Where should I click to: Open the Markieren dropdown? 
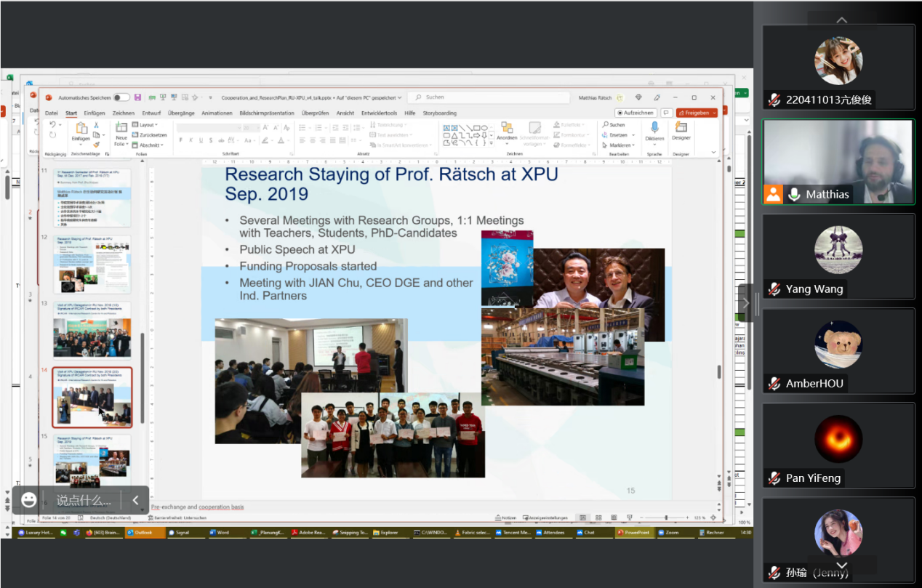(617, 145)
